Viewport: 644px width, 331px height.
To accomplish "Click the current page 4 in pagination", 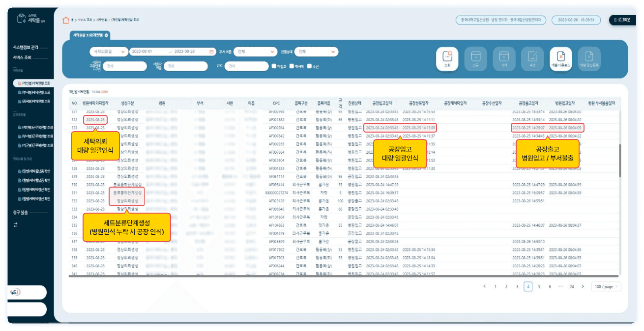I will pos(528,287).
